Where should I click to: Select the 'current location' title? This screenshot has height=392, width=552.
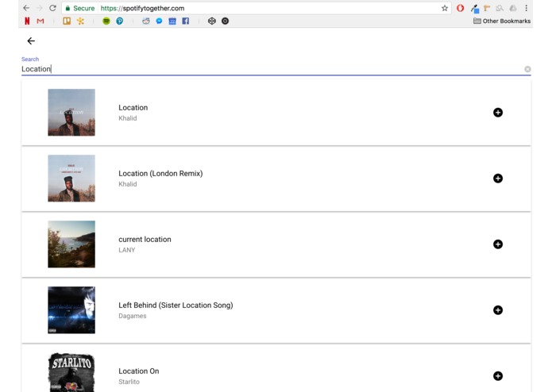(145, 240)
